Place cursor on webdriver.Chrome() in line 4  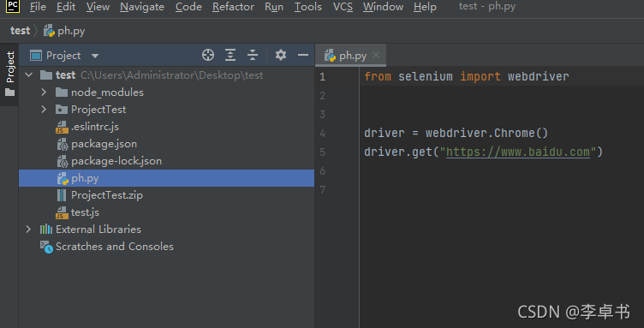pos(486,133)
